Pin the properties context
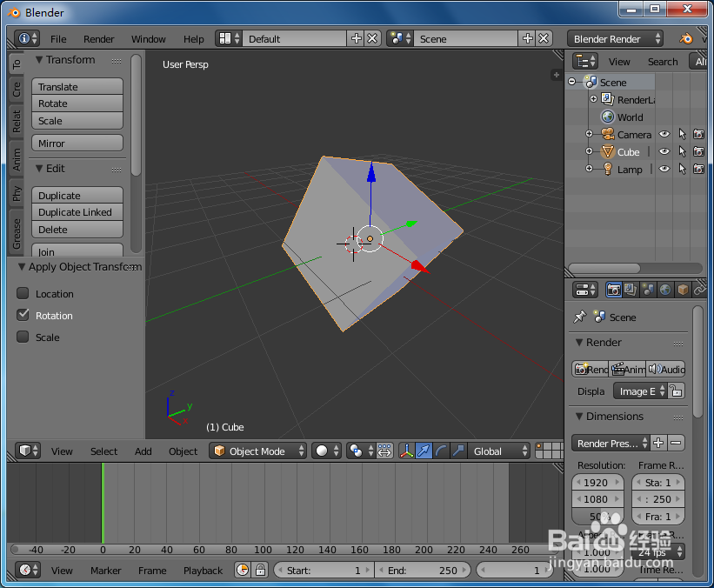 tap(580, 317)
